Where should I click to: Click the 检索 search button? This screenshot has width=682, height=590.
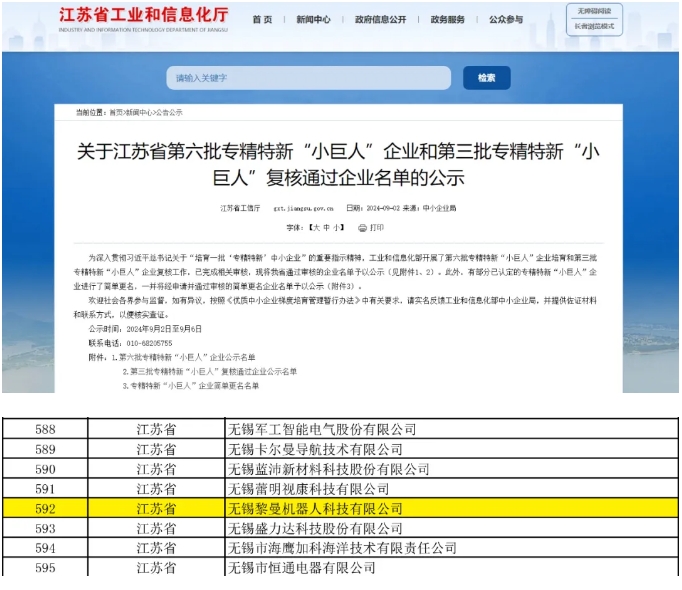pyautogui.click(x=486, y=78)
